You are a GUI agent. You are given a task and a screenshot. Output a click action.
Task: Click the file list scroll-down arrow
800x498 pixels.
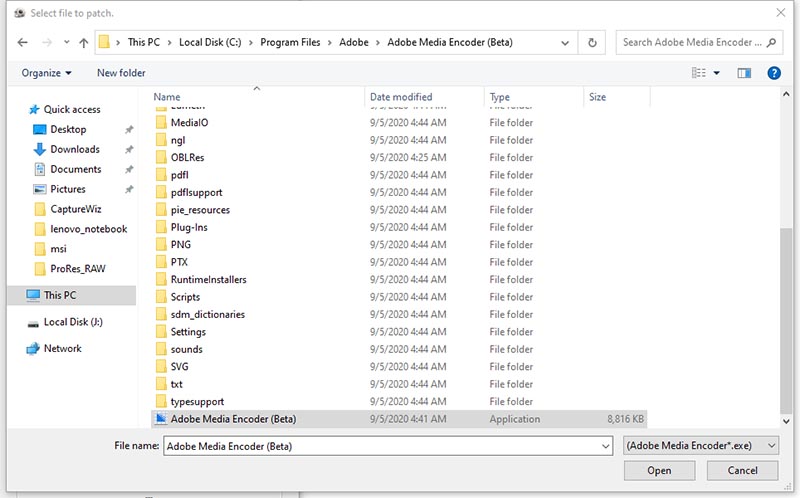click(x=786, y=421)
